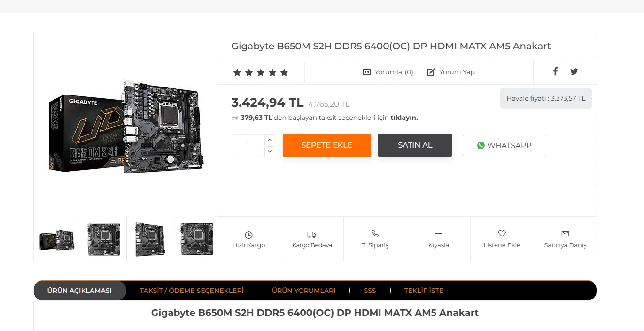
Task: Increase quantity with up arrow
Action: coord(270,140)
